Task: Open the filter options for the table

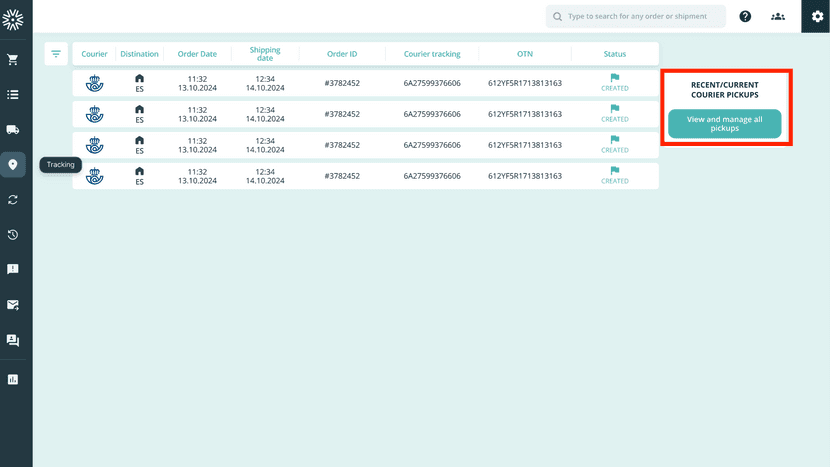Action: click(x=56, y=54)
